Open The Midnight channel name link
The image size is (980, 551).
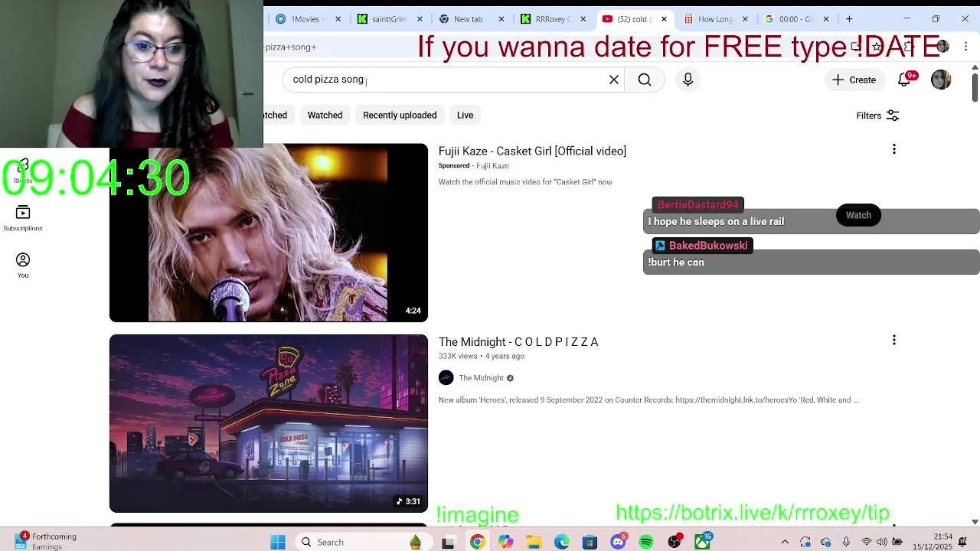(x=481, y=378)
